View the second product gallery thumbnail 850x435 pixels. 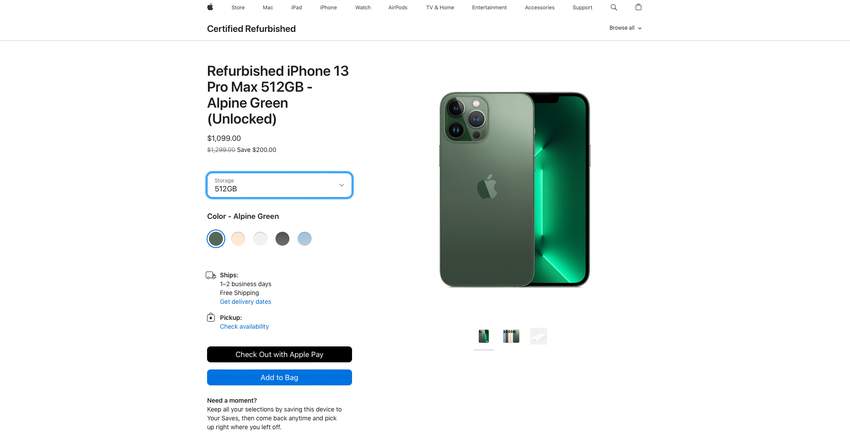tap(511, 337)
